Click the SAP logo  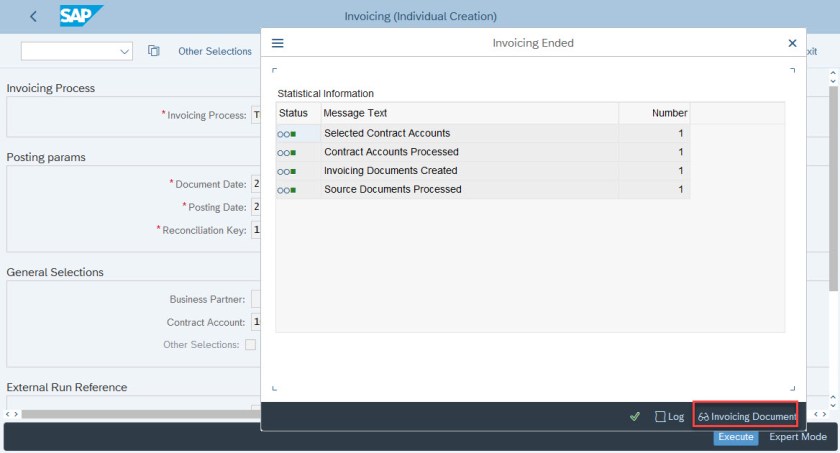click(x=81, y=16)
